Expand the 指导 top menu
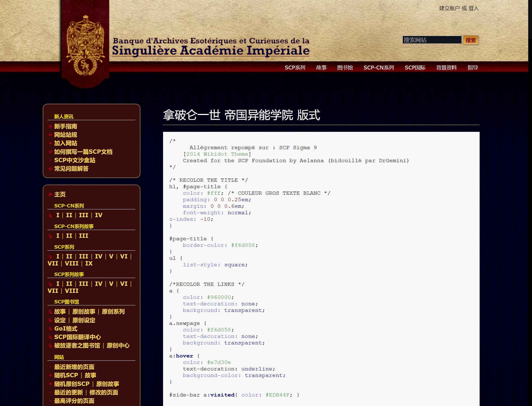The width and height of the screenshot is (532, 406). pos(473,68)
